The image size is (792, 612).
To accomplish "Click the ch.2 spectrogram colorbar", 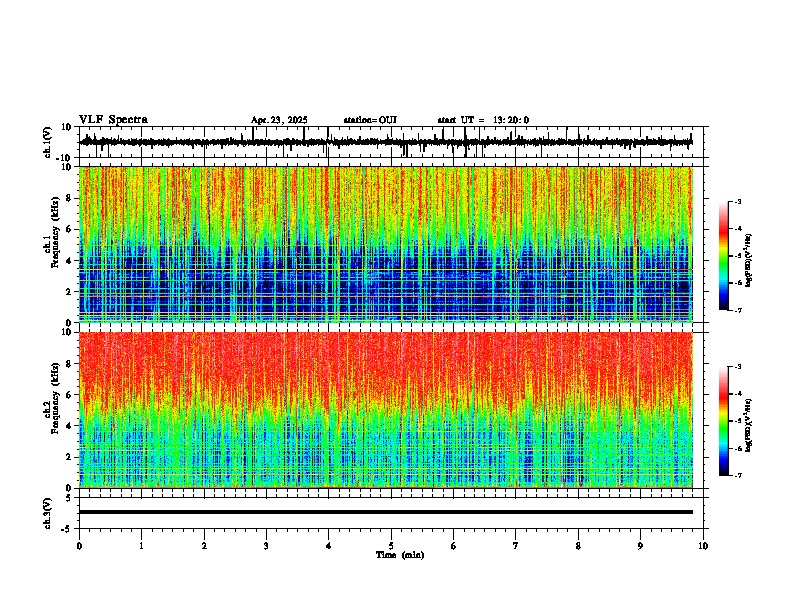I will [x=723, y=421].
